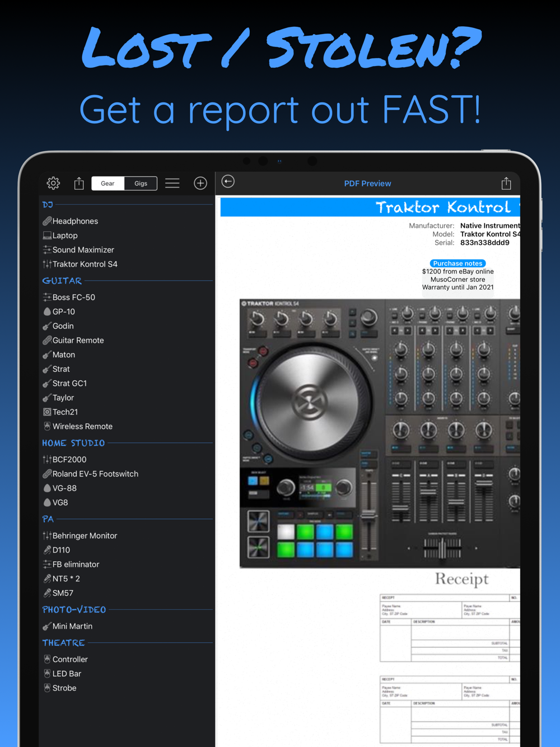The image size is (560, 747).
Task: Click the Mini Martin guitar icon
Action: [47, 626]
